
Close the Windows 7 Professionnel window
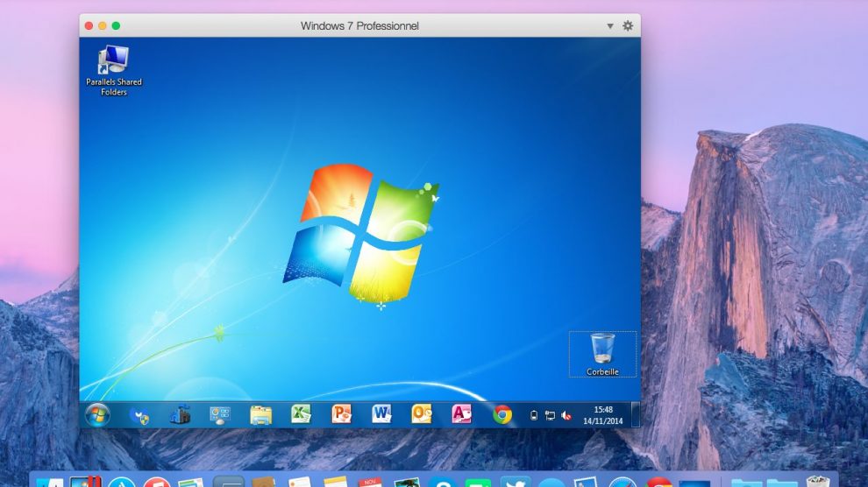pyautogui.click(x=89, y=25)
